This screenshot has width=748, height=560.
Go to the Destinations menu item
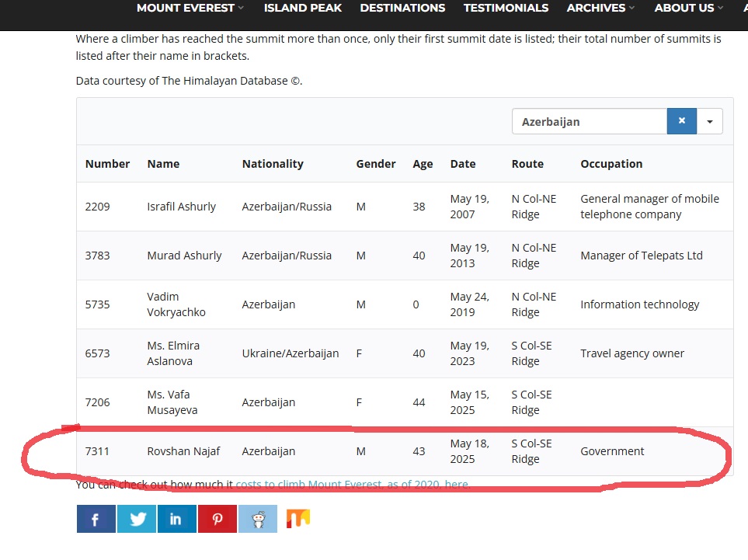(x=402, y=8)
